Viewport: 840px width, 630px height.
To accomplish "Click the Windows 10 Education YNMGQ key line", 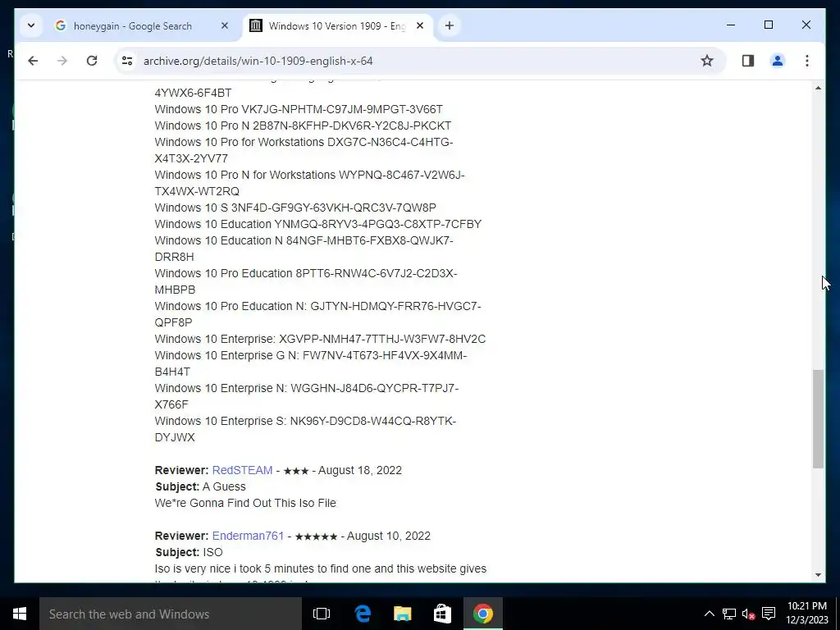I will 318,225.
